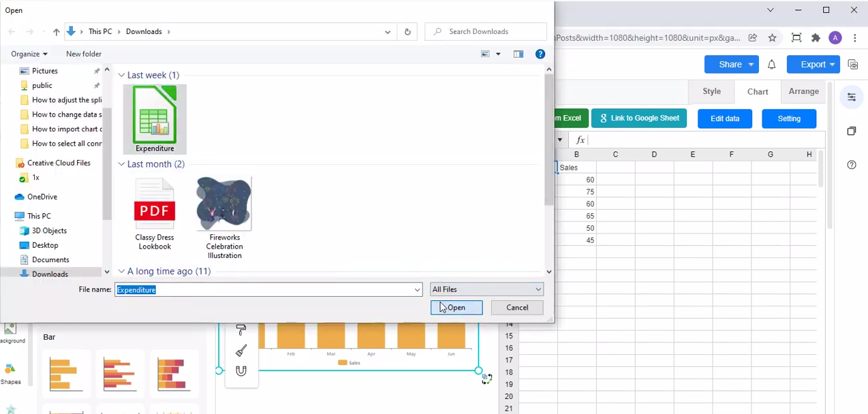Open the All Files type dropdown

[486, 289]
